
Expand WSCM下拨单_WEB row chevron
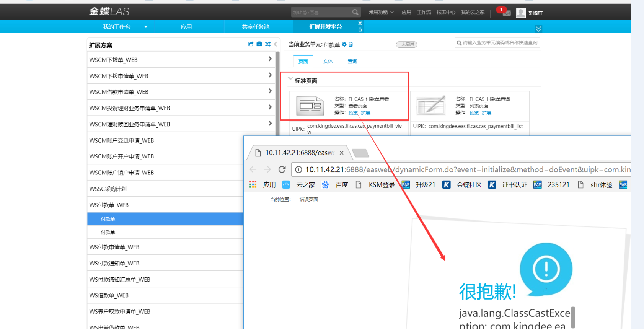coord(270,59)
